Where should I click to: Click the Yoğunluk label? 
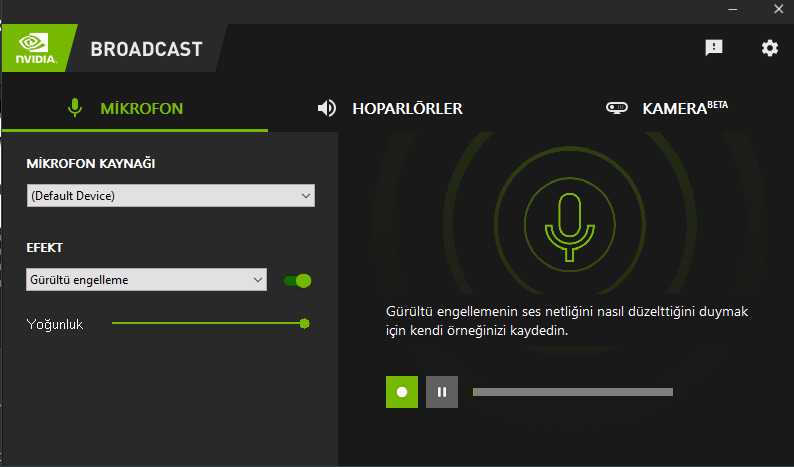55,324
